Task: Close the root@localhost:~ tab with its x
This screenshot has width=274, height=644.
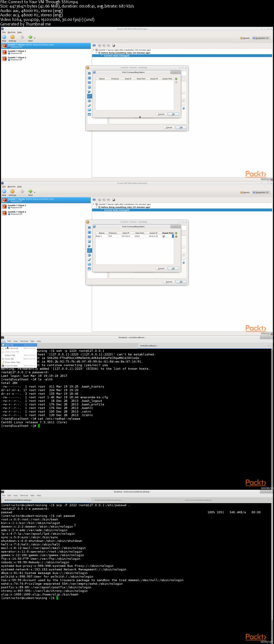Action: [x=269, y=346]
